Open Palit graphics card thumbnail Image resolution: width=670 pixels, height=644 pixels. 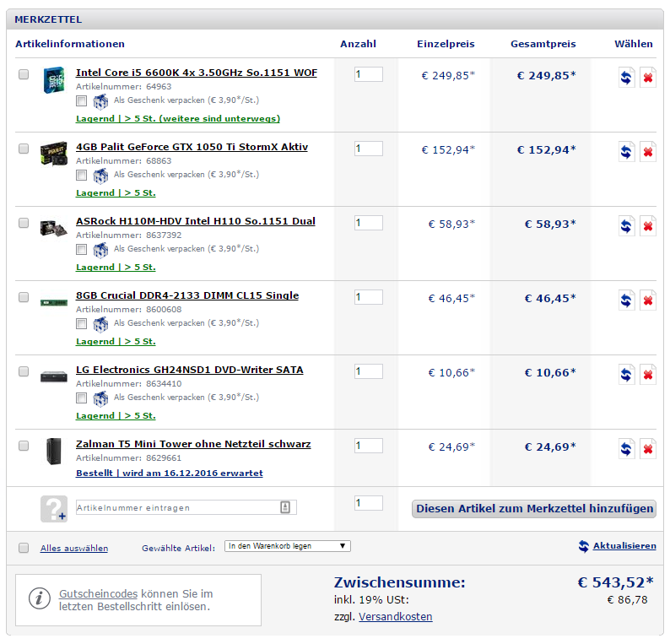pyautogui.click(x=53, y=153)
